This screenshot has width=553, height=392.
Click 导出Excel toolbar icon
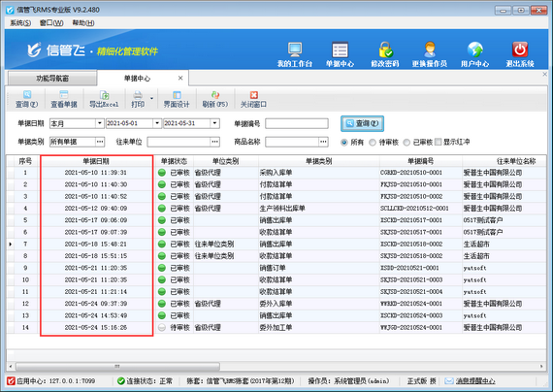click(x=104, y=95)
